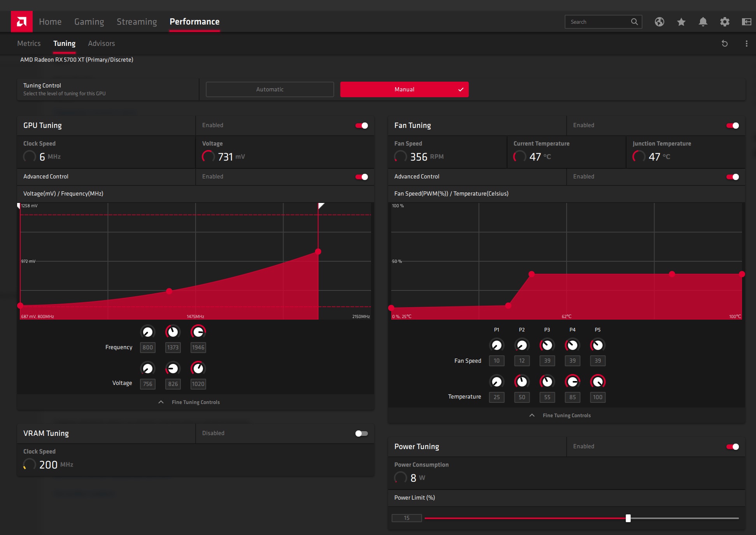Enable the VRAM Tuning toggle

point(362,434)
